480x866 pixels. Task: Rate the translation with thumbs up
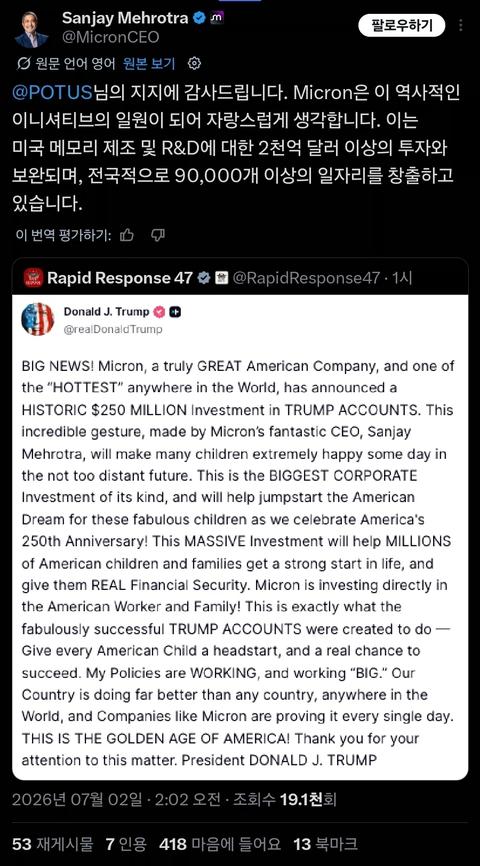point(127,235)
